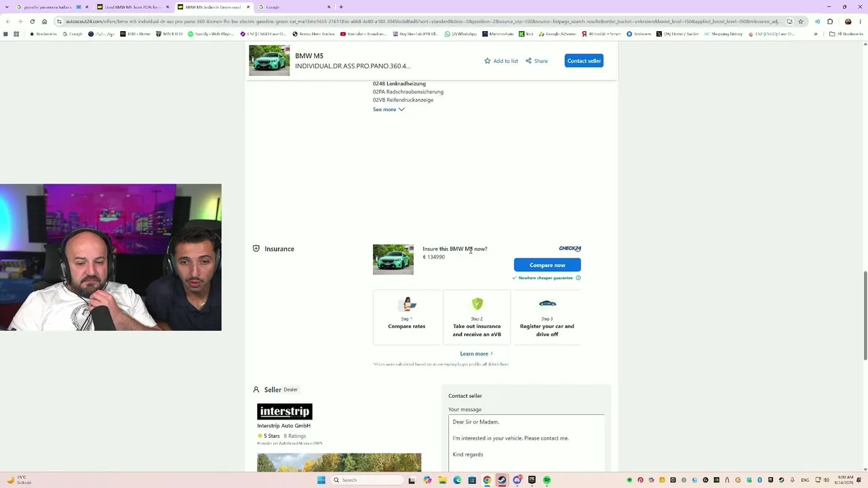
Task: Open the Share option for this listing
Action: [536, 61]
